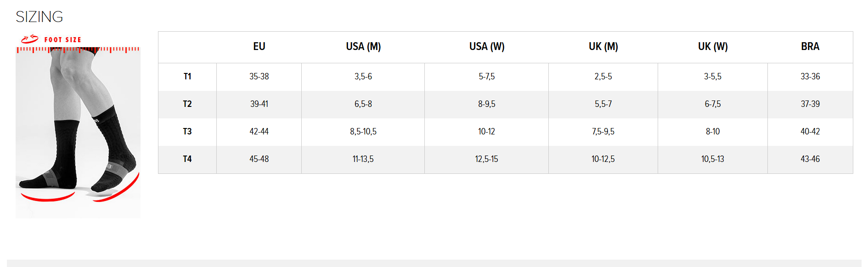Click the FOOT SIZE red label text
868x267 pixels.
(63, 40)
